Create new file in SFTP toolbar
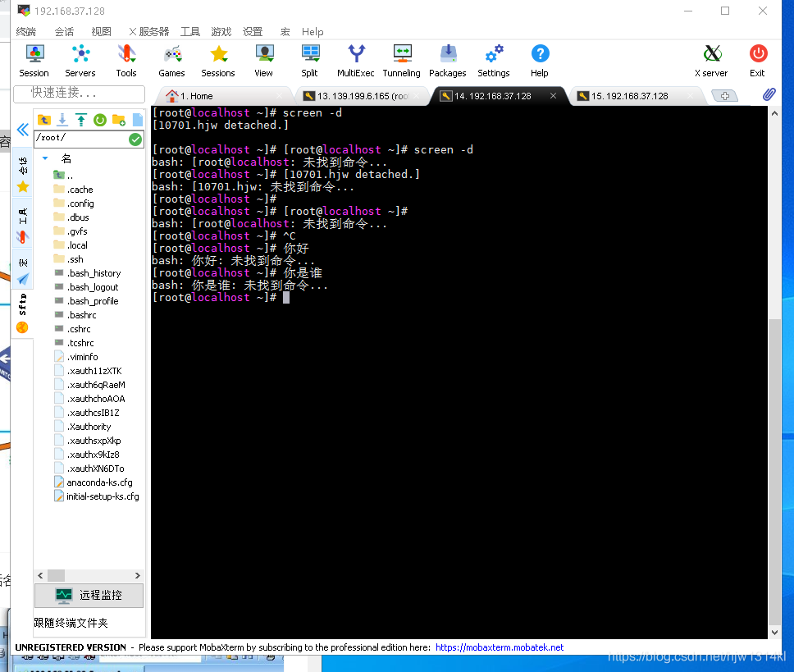 click(138, 120)
